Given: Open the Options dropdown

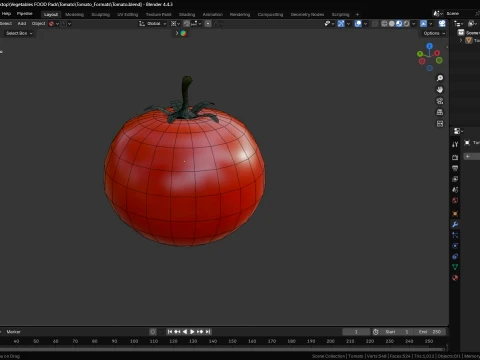Looking at the screenshot, I should (x=434, y=33).
